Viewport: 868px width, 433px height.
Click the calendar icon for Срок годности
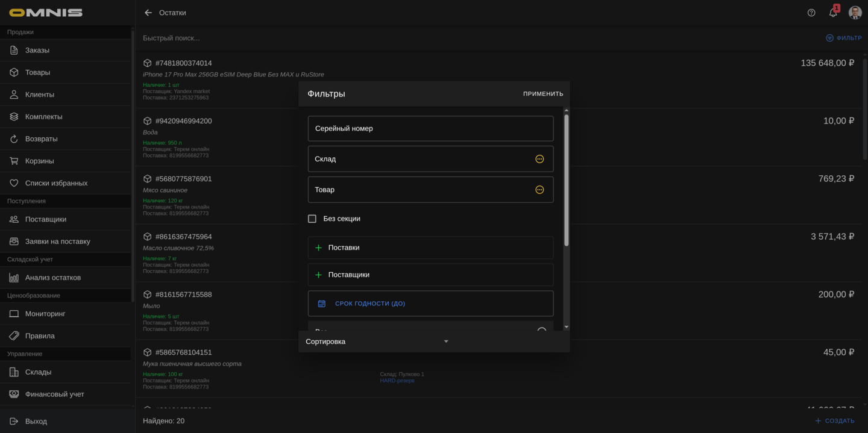322,304
